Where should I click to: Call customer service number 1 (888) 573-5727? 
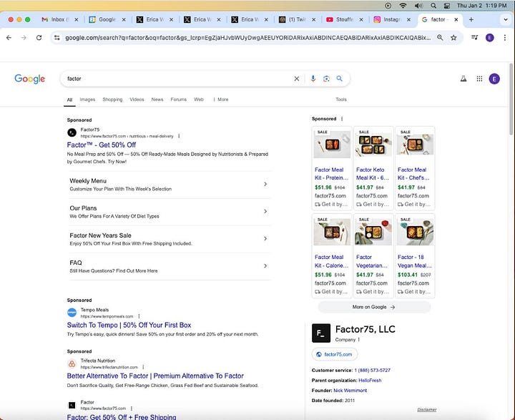point(372,371)
